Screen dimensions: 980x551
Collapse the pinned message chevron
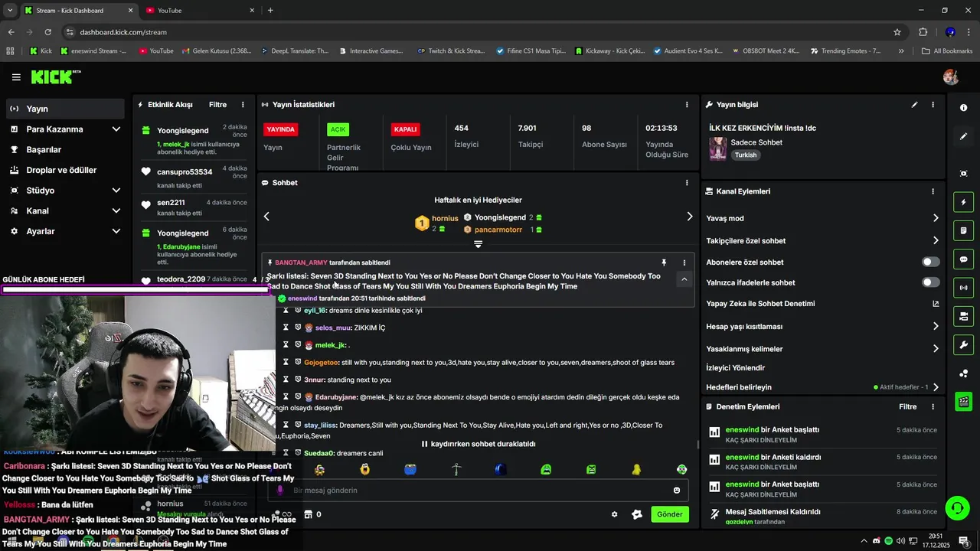point(684,279)
